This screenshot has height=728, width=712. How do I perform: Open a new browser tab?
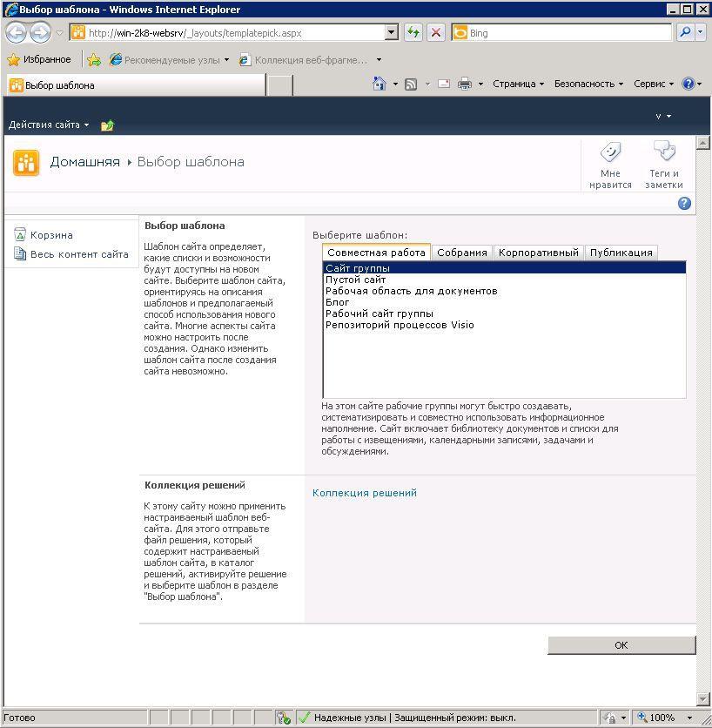[280, 85]
